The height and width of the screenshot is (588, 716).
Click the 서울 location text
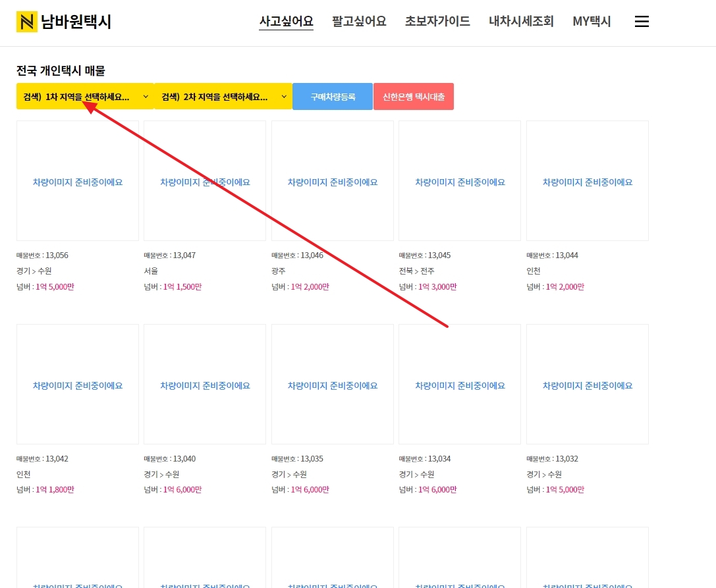click(x=151, y=271)
